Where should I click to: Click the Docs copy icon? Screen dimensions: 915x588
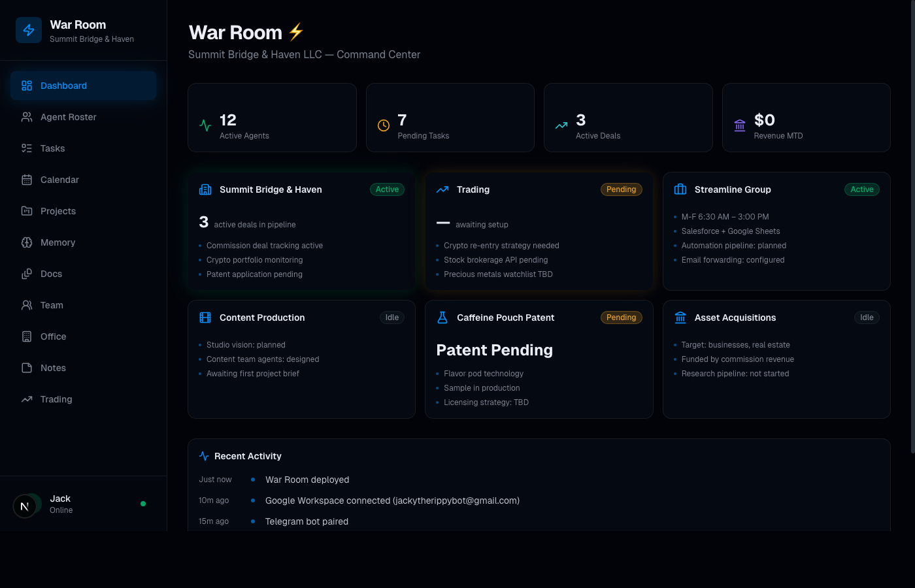pyautogui.click(x=27, y=274)
